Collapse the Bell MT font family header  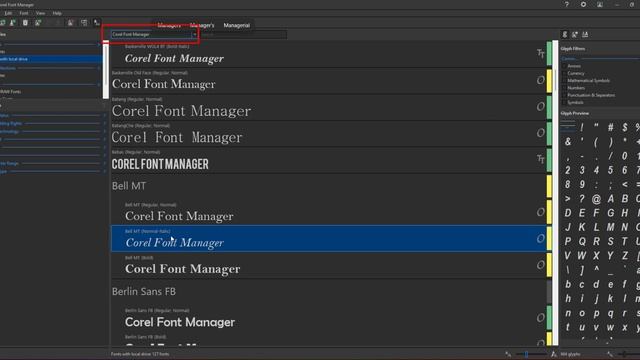(x=129, y=186)
